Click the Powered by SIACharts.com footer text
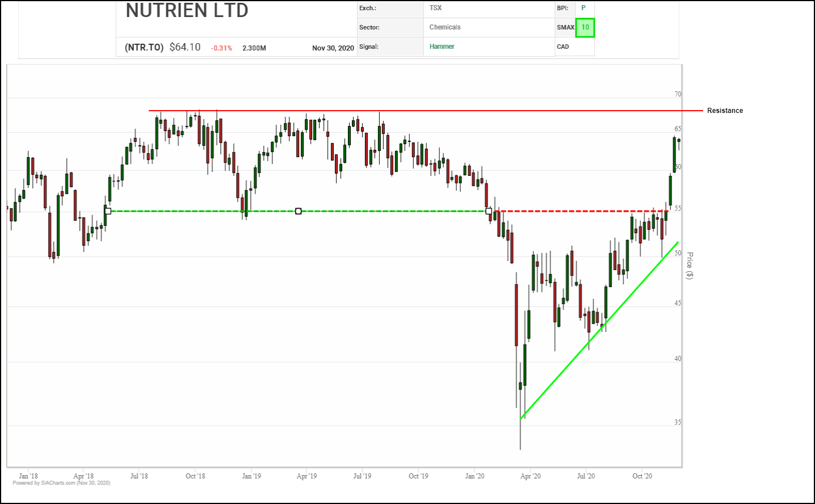Image resolution: width=815 pixels, height=504 pixels. 61,483
